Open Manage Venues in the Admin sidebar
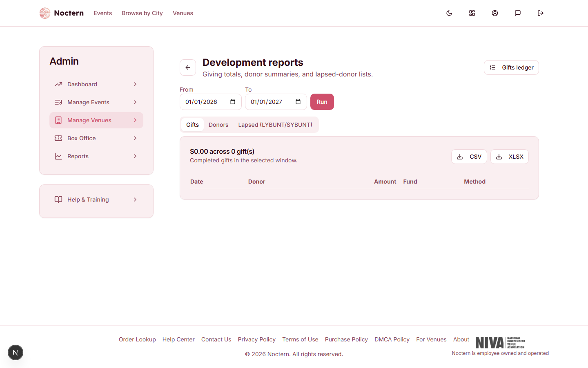 point(96,120)
